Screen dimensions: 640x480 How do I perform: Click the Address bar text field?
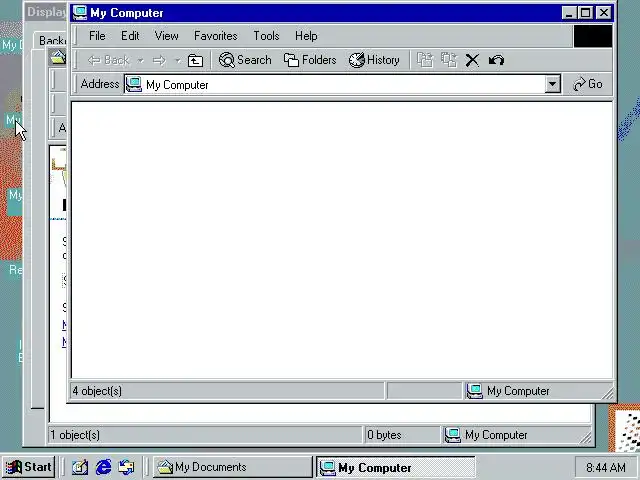[335, 84]
